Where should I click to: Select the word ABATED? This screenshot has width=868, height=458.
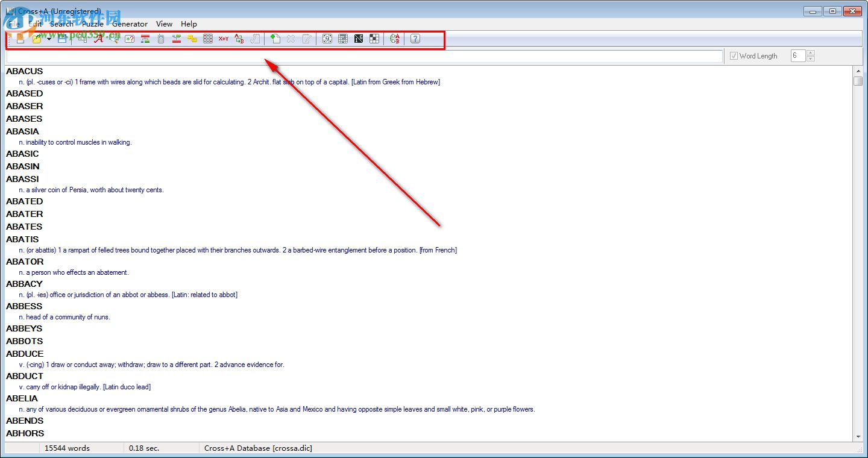tap(25, 201)
